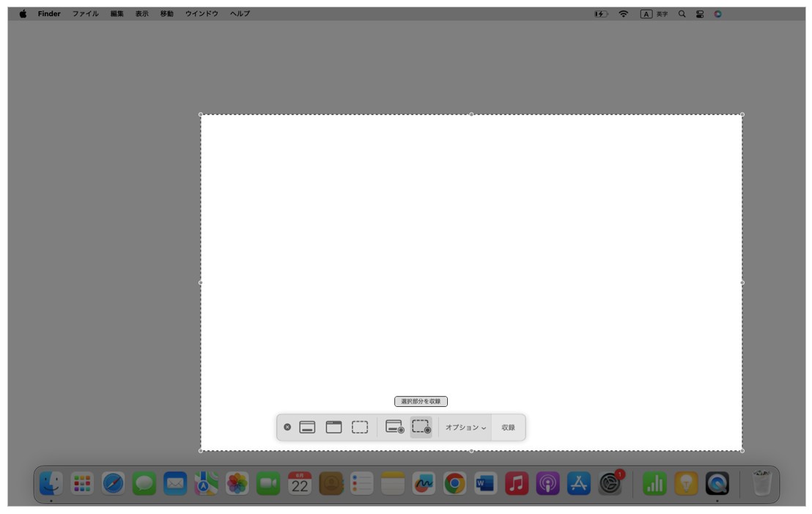Open Control Center from the menu bar

point(700,14)
